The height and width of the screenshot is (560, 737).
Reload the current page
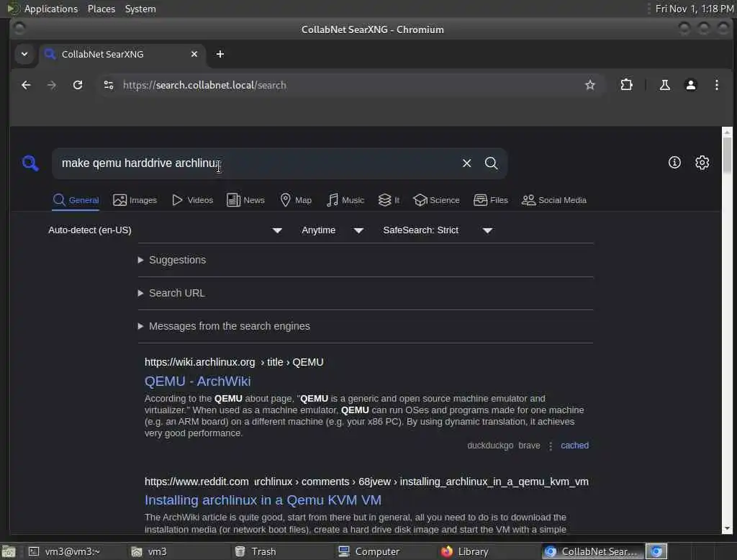(x=78, y=85)
